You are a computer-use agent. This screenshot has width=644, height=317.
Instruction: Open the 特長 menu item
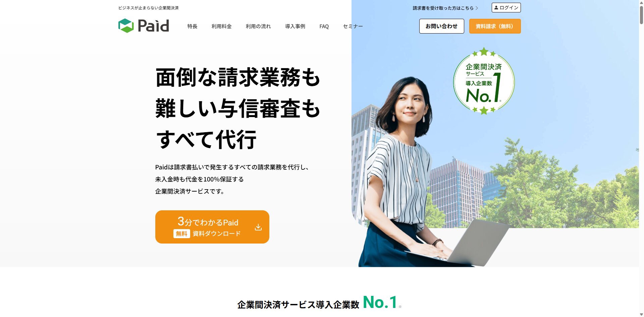[x=192, y=26]
